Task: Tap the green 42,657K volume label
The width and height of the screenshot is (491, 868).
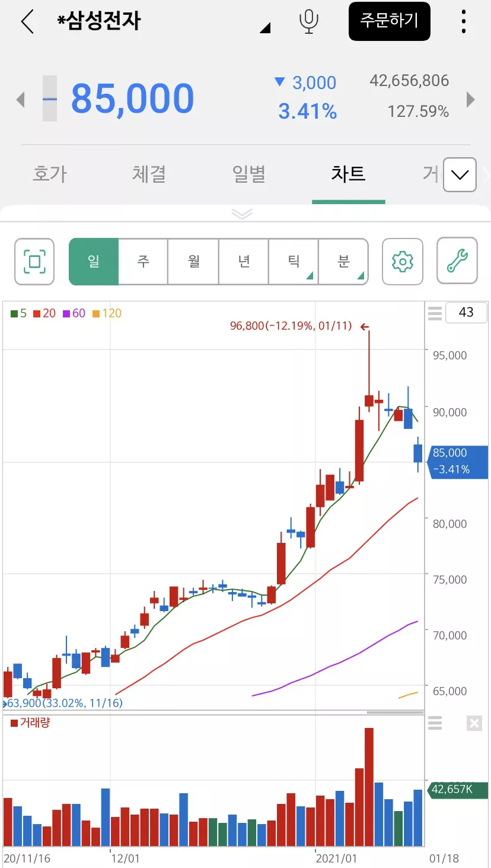Action: [x=458, y=790]
